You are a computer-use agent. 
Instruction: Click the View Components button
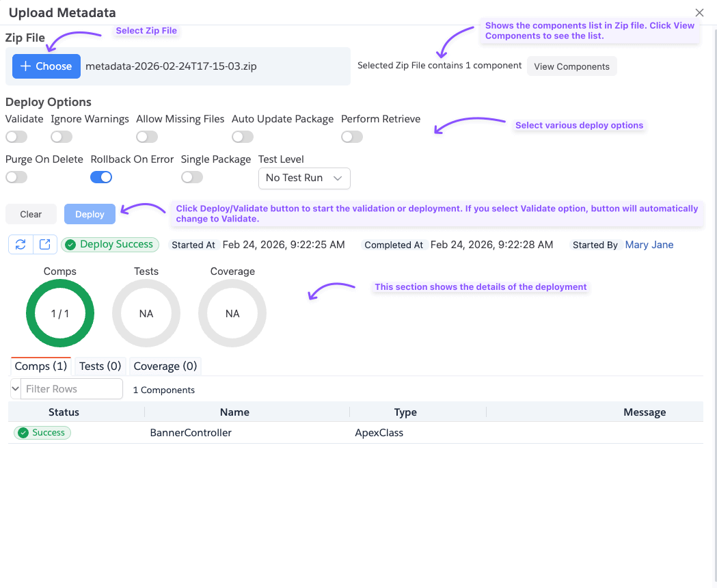(x=571, y=66)
